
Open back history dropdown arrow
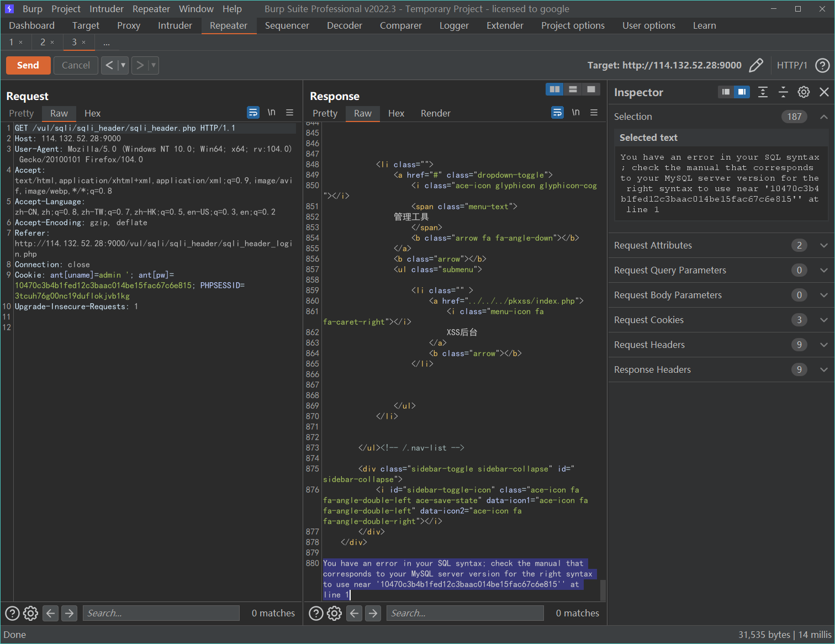(123, 65)
